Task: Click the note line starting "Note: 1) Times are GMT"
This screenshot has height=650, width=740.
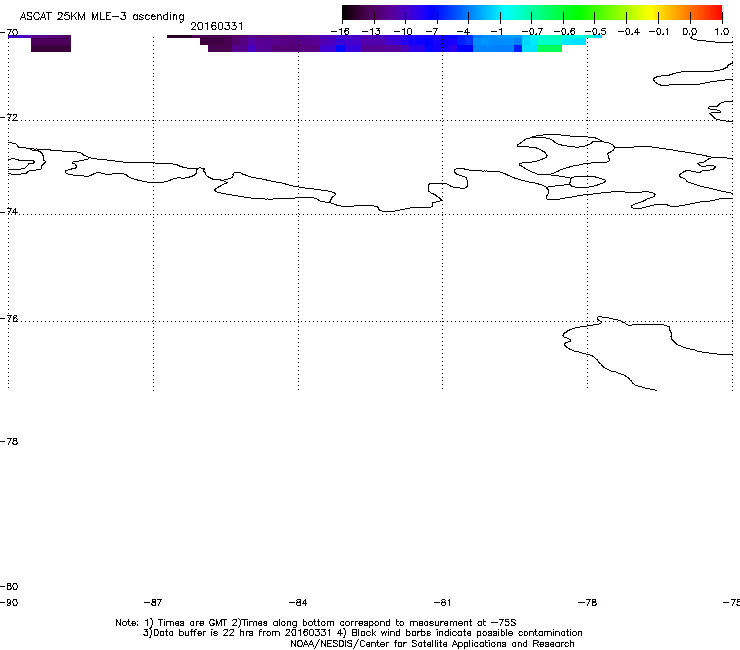Action: point(316,623)
